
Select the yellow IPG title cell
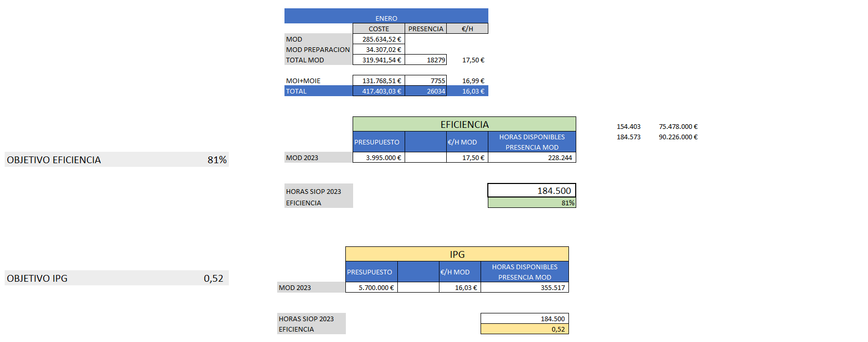457,254
